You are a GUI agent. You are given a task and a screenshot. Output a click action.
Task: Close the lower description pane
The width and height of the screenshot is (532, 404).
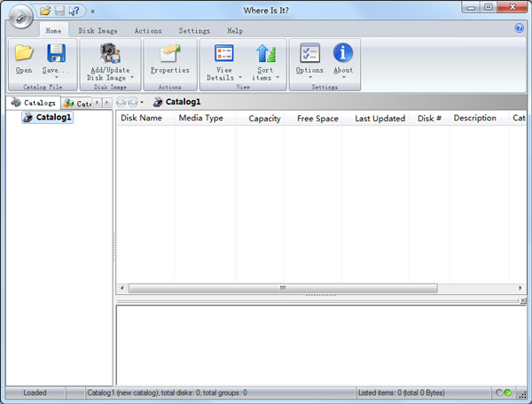coord(523,300)
